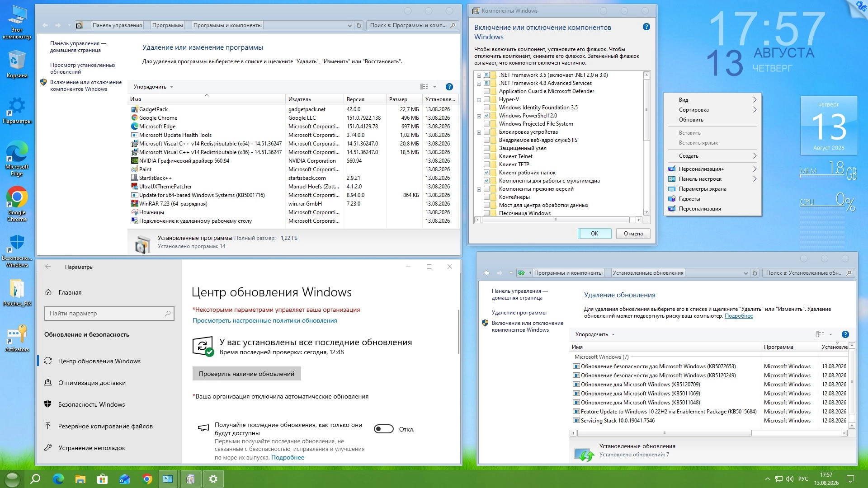Uncheck Windows PowerShell 2.0 component
The width and height of the screenshot is (868, 488).
(x=487, y=116)
